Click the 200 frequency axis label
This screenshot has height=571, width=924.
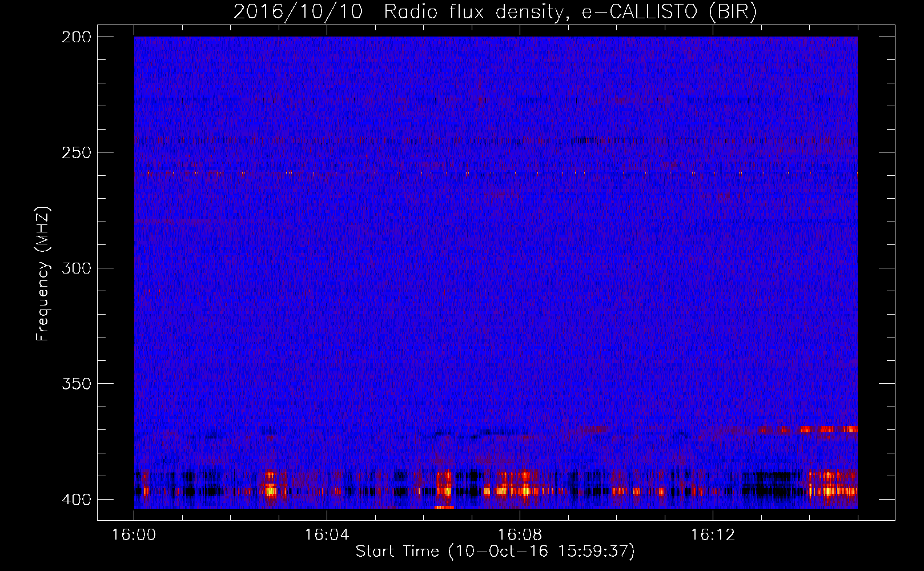point(76,37)
